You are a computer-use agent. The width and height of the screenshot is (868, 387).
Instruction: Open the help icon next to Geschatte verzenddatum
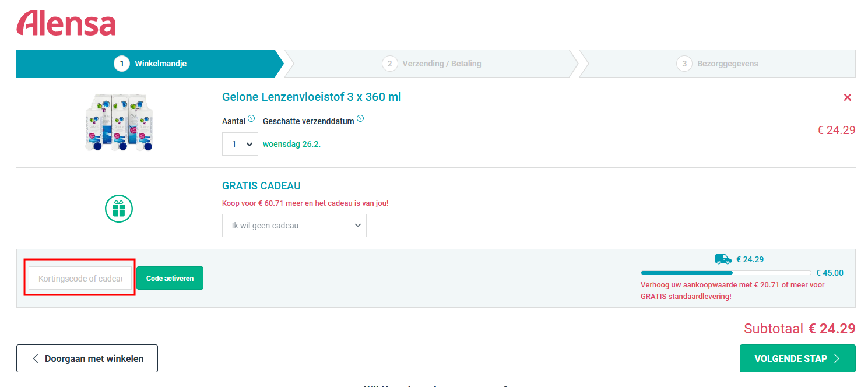click(x=360, y=118)
